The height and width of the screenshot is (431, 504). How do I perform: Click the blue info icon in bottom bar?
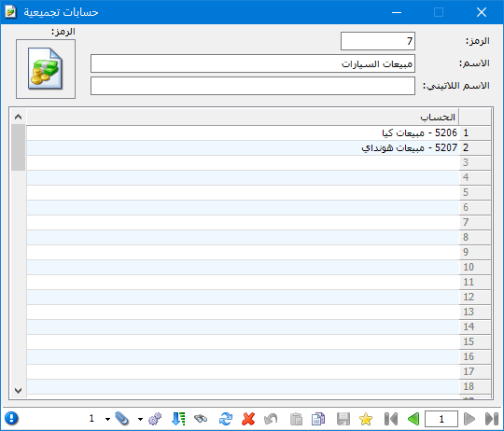11,419
